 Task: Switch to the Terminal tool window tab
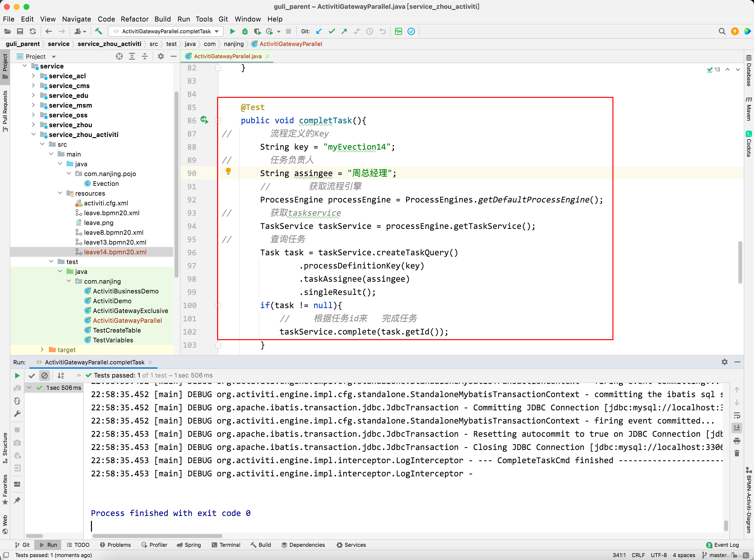226,545
